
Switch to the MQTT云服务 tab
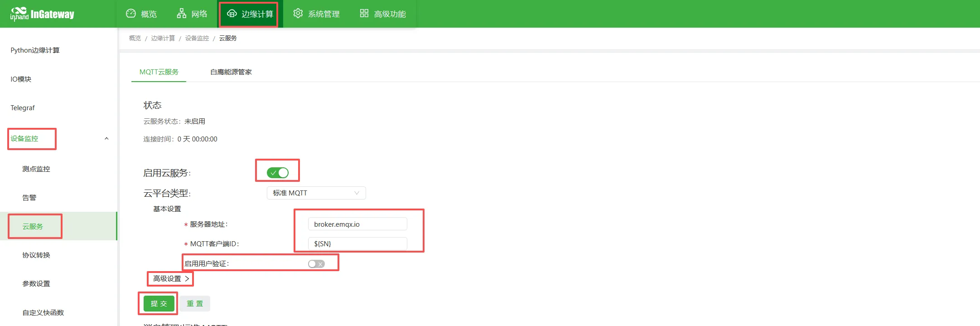[159, 72]
